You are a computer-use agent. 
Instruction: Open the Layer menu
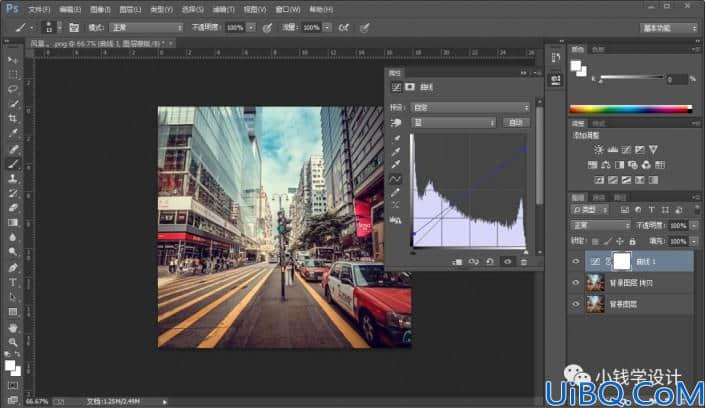130,9
